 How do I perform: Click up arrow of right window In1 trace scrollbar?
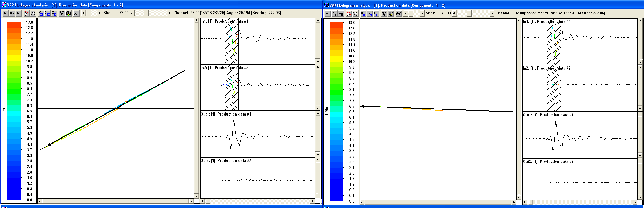(x=640, y=21)
